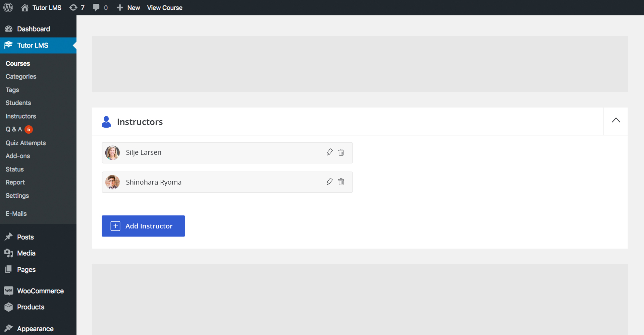Click Silje Larsen's avatar photo
The width and height of the screenshot is (644, 335).
pyautogui.click(x=112, y=153)
